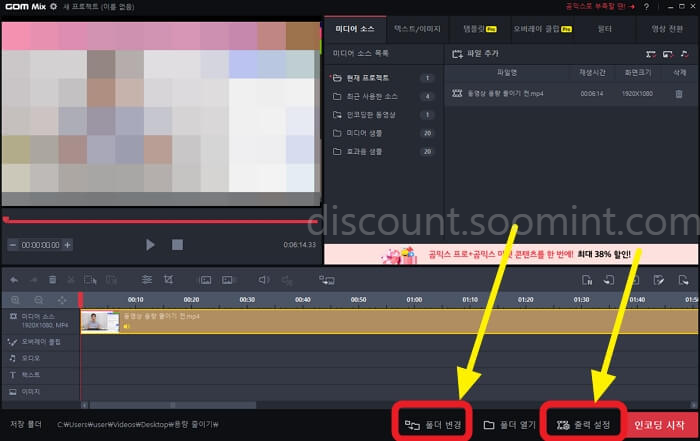
Task: Play the preview video
Action: click(x=150, y=245)
